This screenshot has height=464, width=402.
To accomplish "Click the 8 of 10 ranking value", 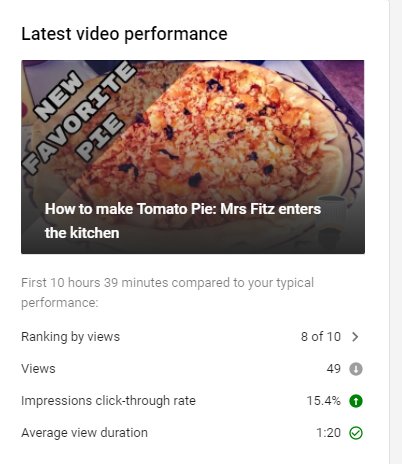I will coord(321,337).
